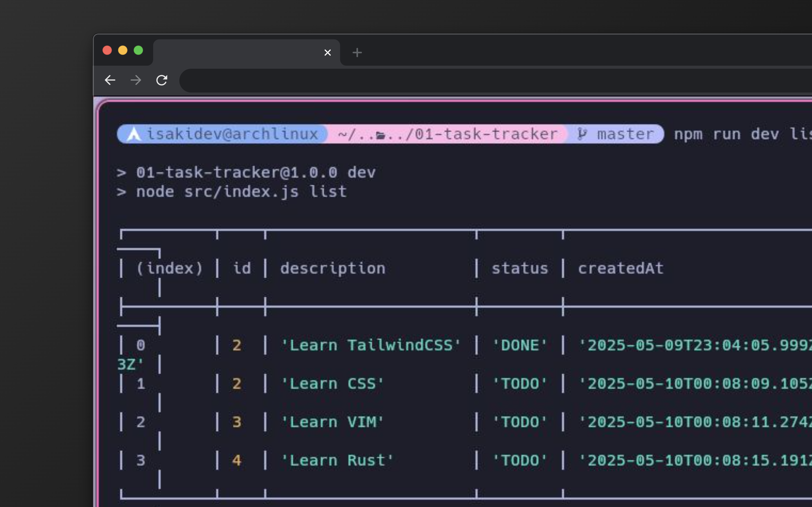Reload the page with refresh icon
Image resolution: width=812 pixels, height=507 pixels.
[x=162, y=80]
